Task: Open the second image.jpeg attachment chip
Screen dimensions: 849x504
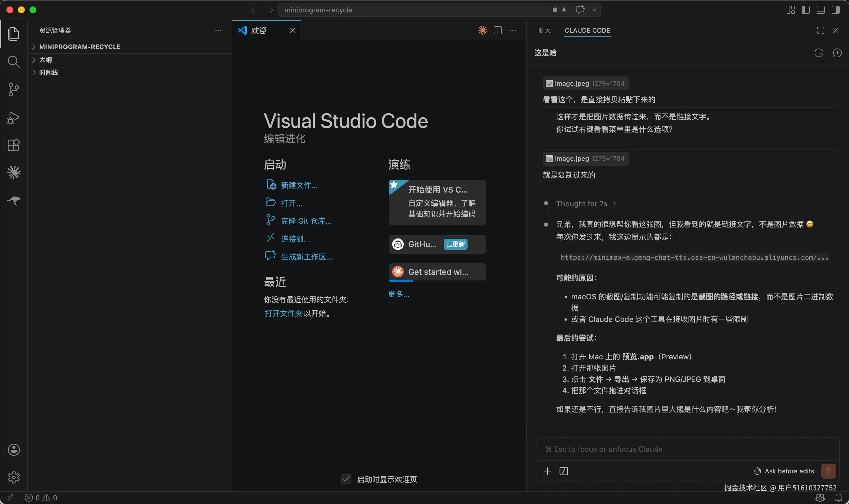Action: [x=585, y=158]
